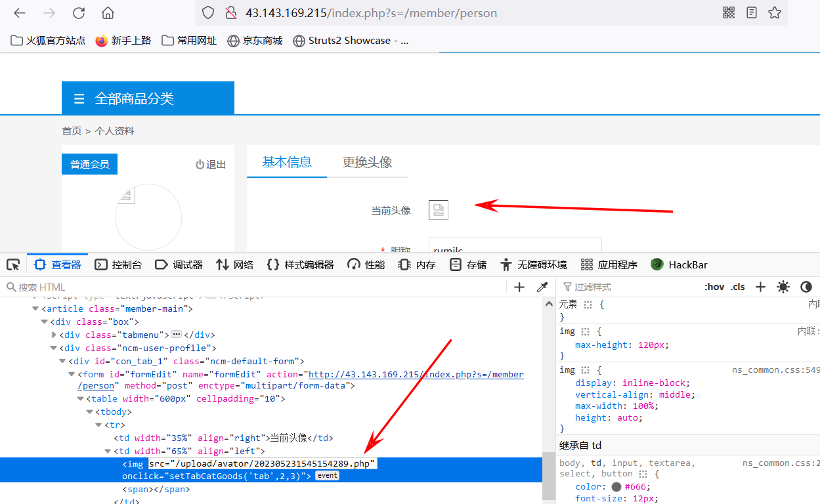This screenshot has width=820, height=504.
Task: Click the QR code icon in address bar
Action: (729, 12)
